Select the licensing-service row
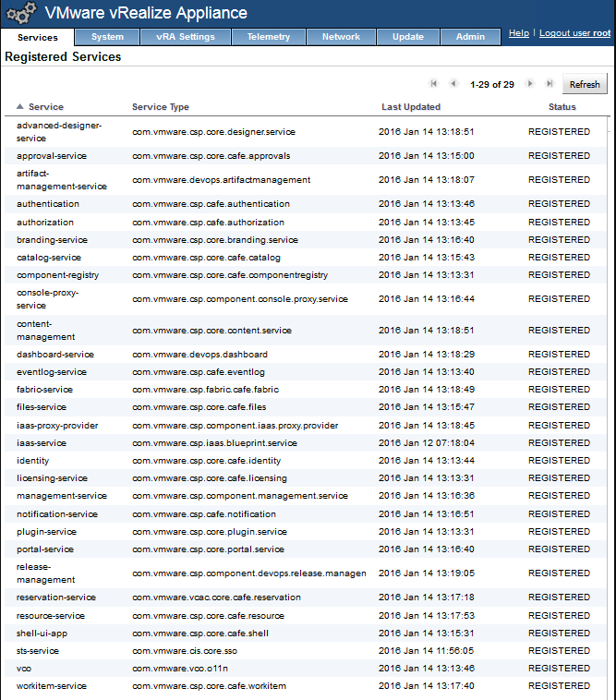The height and width of the screenshot is (700, 616). tap(306, 478)
